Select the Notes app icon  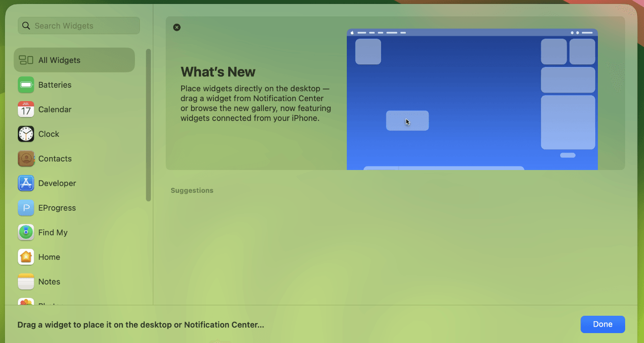pyautogui.click(x=26, y=282)
